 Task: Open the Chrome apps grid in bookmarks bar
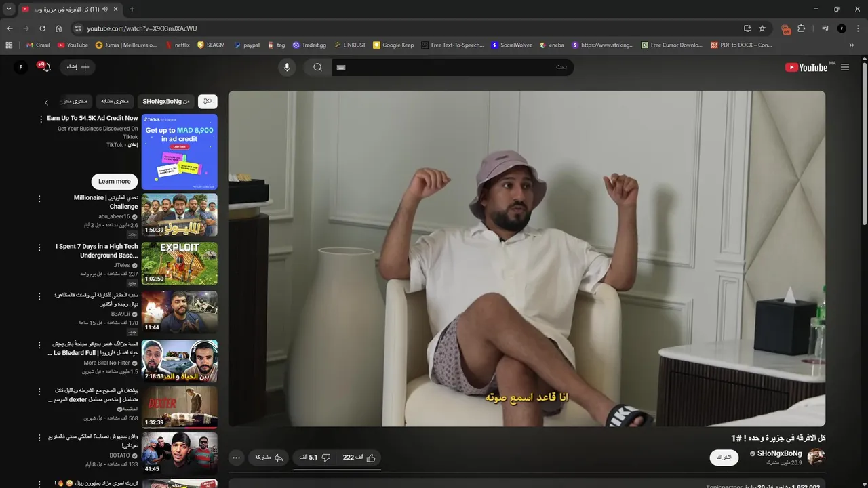coord(9,45)
